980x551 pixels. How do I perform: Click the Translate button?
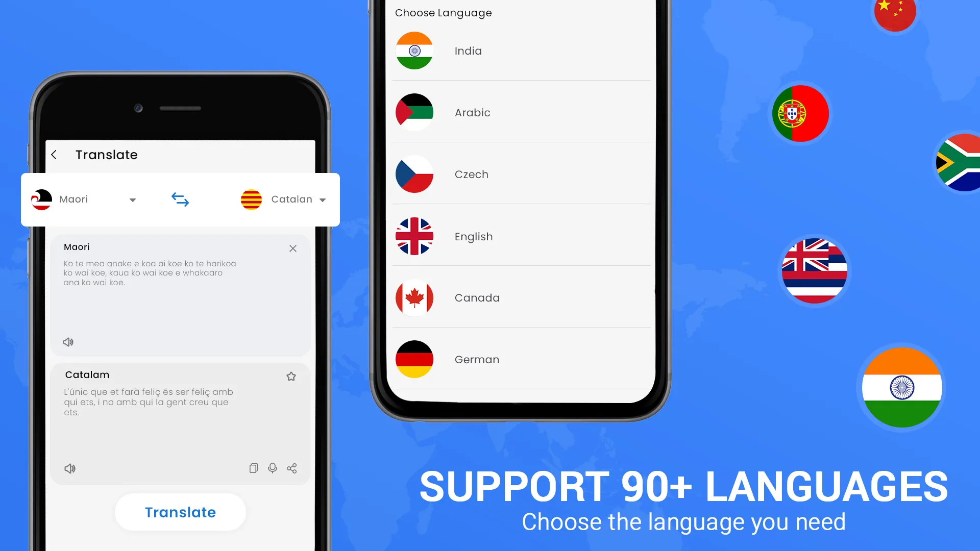(180, 512)
